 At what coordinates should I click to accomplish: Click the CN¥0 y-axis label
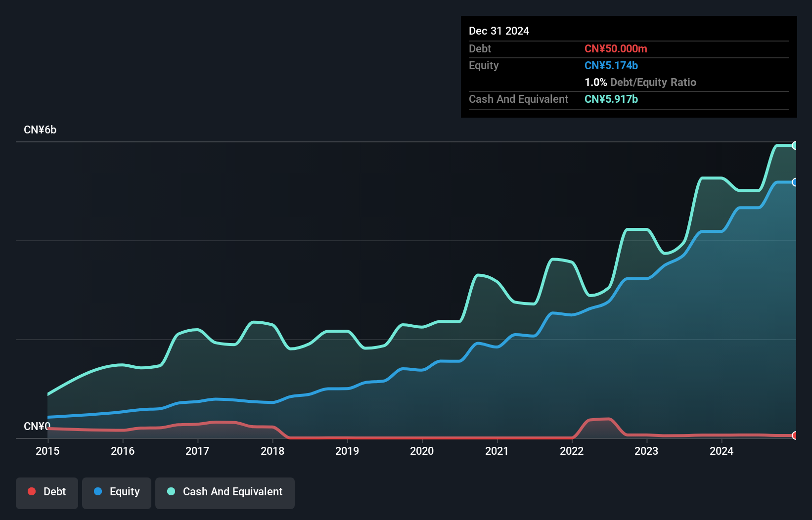point(37,426)
